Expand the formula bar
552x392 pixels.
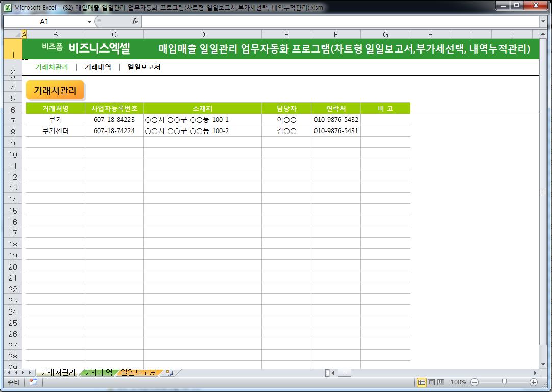click(543, 22)
